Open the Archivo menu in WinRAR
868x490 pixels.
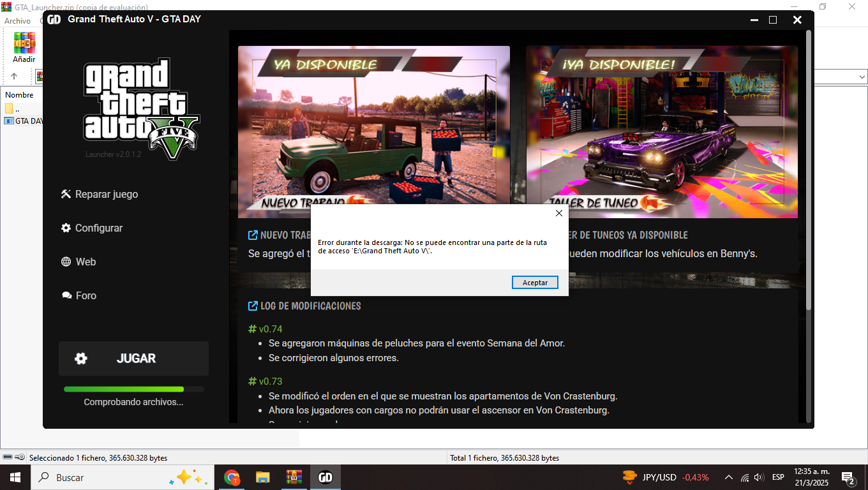tap(17, 21)
